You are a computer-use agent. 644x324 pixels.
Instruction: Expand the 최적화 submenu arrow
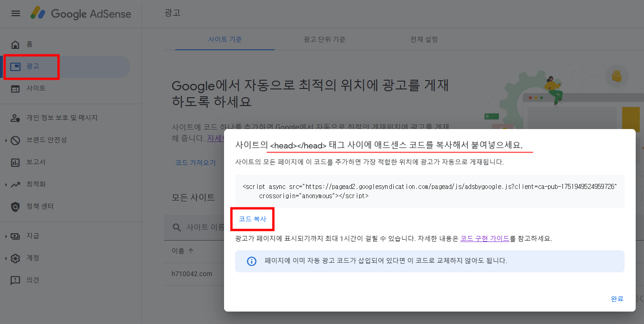click(6, 184)
